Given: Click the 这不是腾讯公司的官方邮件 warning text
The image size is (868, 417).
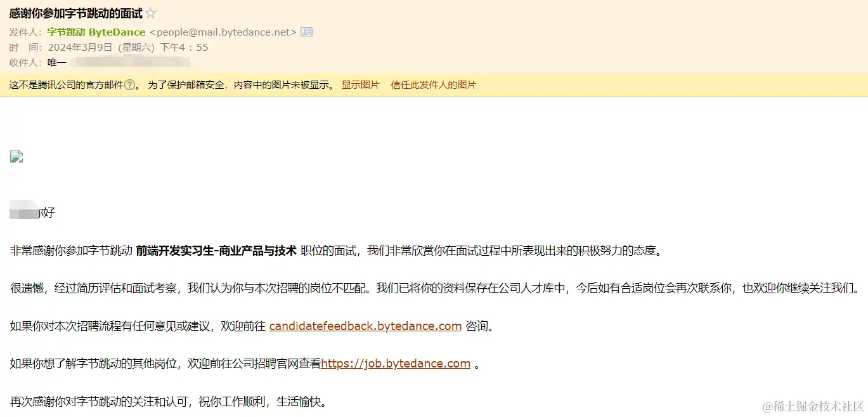Looking at the screenshot, I should click(x=66, y=85).
